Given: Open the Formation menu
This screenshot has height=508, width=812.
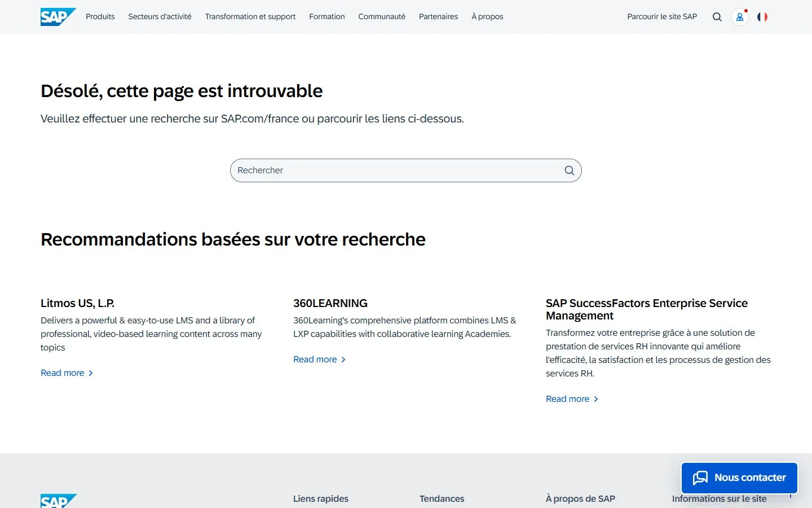Looking at the screenshot, I should (x=327, y=17).
